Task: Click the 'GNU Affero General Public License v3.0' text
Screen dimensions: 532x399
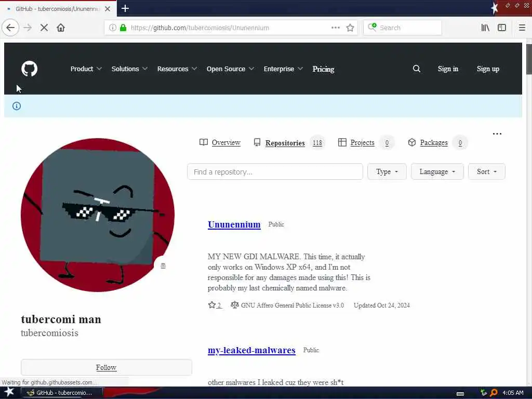Action: tap(292, 305)
